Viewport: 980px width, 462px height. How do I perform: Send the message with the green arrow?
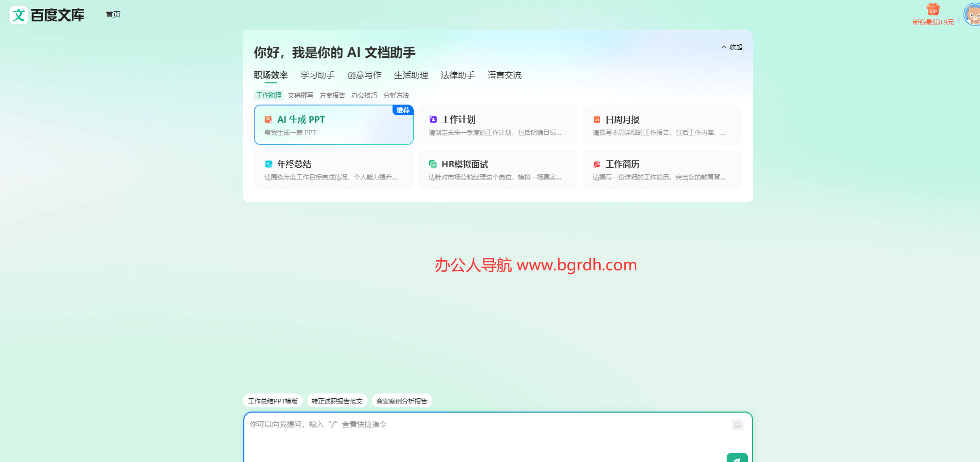point(737,458)
